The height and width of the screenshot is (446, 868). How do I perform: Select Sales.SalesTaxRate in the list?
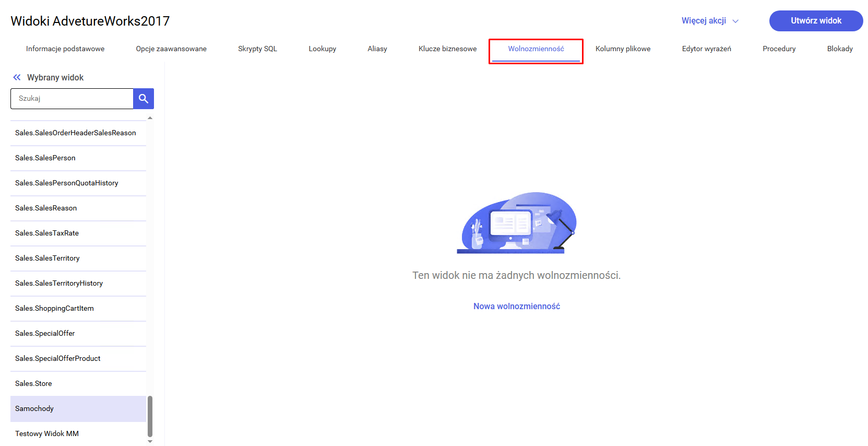click(78, 233)
